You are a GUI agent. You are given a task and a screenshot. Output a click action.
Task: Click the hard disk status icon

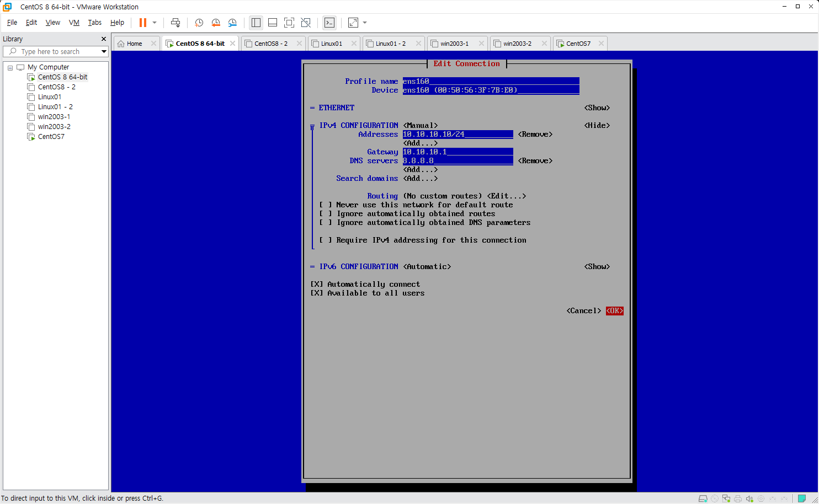[x=703, y=498]
